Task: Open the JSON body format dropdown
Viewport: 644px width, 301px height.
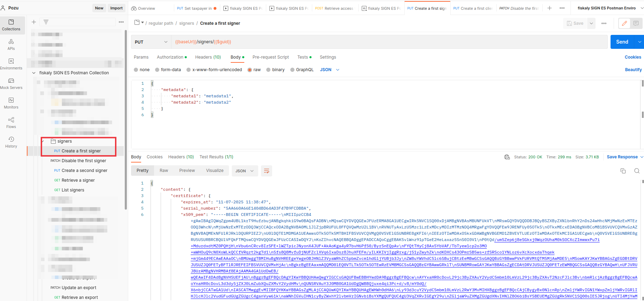Action: [x=330, y=70]
